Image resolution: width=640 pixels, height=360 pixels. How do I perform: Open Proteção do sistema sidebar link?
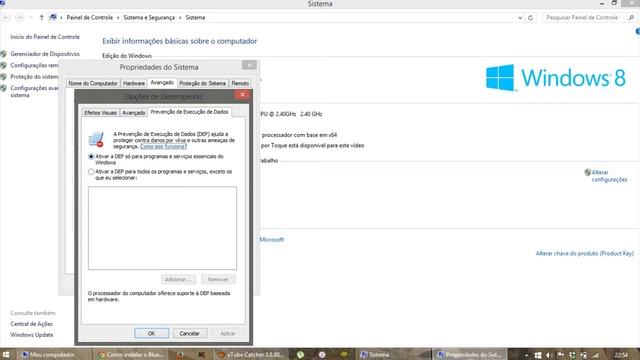[34, 77]
